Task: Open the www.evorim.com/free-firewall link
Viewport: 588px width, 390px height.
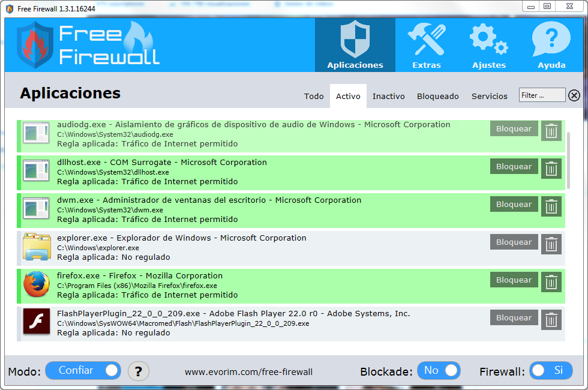Action: pos(248,372)
